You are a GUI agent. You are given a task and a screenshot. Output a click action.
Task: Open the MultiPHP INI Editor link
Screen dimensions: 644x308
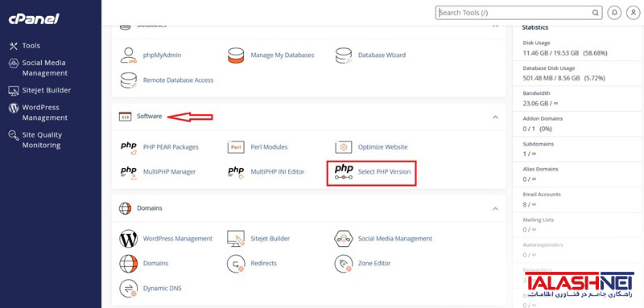(x=278, y=172)
